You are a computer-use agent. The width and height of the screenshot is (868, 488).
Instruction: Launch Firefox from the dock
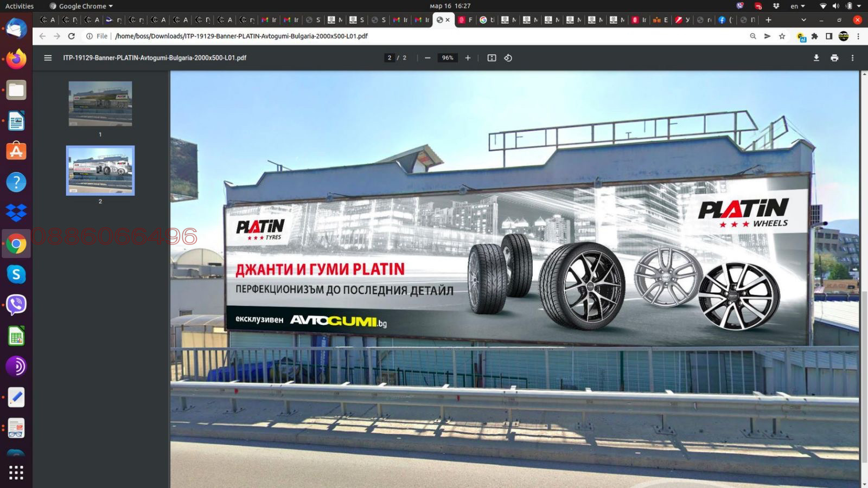[16, 59]
